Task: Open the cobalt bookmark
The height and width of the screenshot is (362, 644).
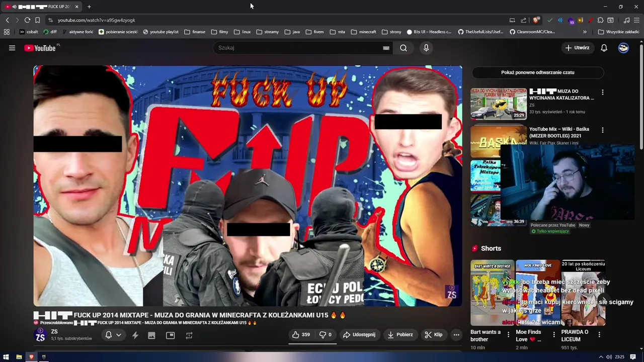Action: (29, 32)
